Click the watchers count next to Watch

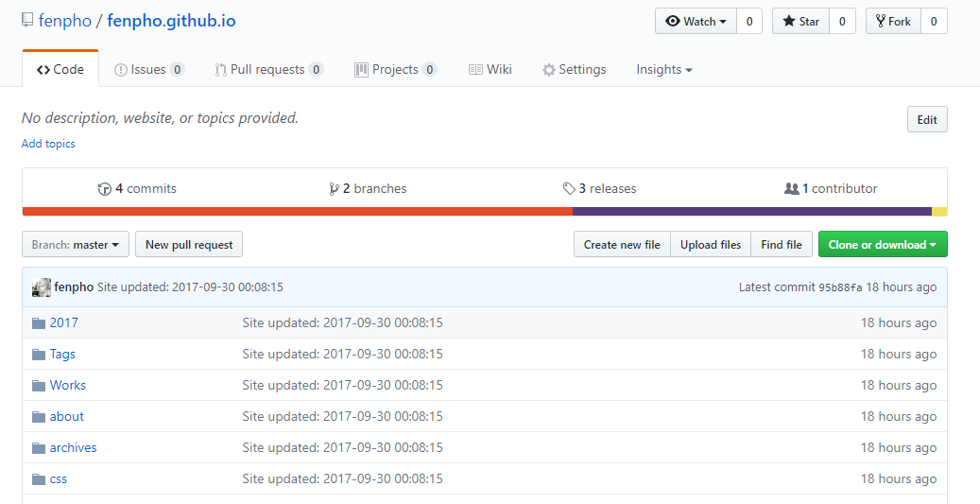(x=749, y=21)
